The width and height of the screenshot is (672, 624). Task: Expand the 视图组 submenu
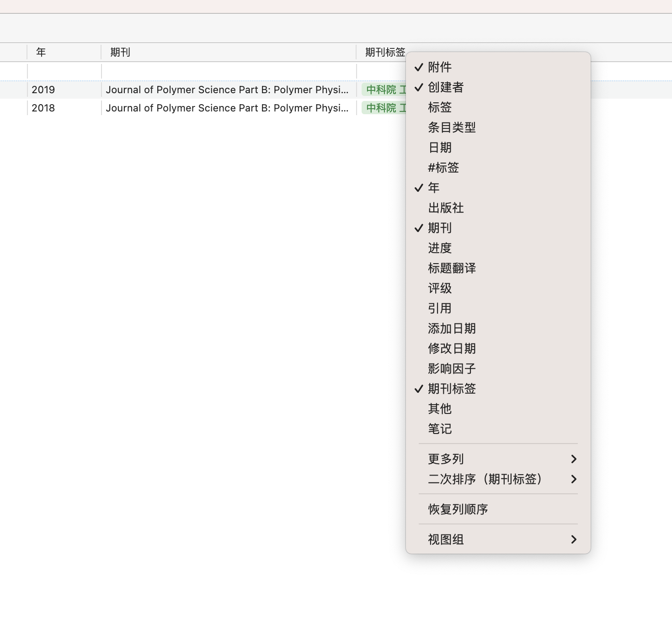point(498,539)
